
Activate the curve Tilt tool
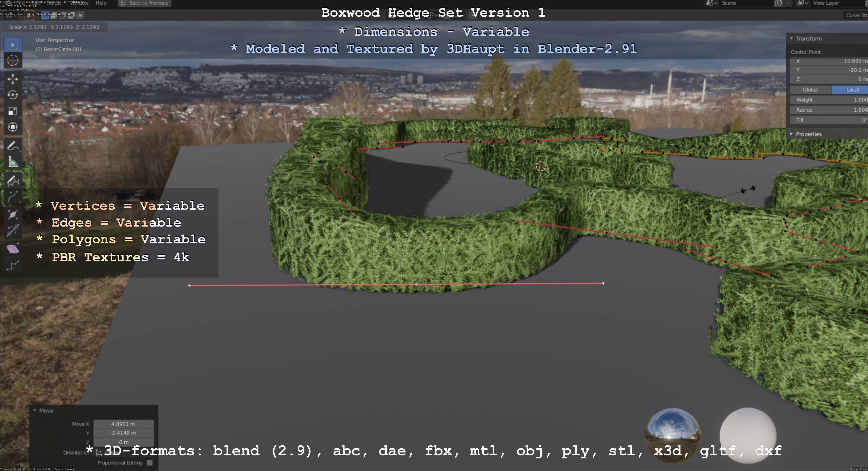pos(13,231)
